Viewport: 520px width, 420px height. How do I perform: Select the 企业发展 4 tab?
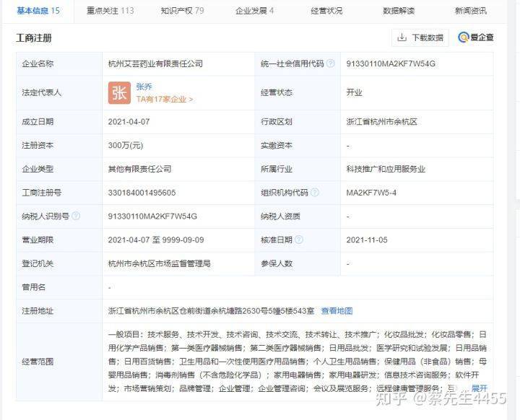pos(254,11)
